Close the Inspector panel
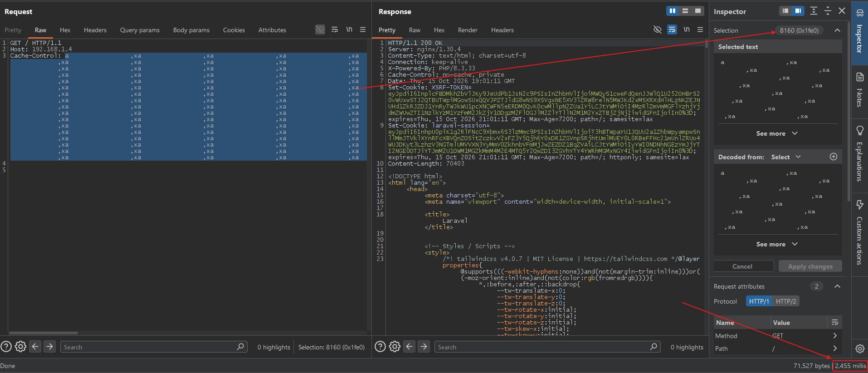This screenshot has height=373, width=868. (842, 11)
